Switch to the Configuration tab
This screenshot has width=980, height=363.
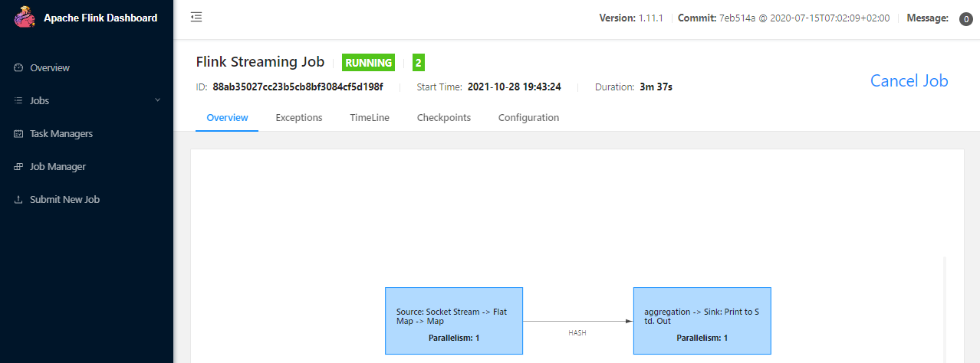pos(528,117)
